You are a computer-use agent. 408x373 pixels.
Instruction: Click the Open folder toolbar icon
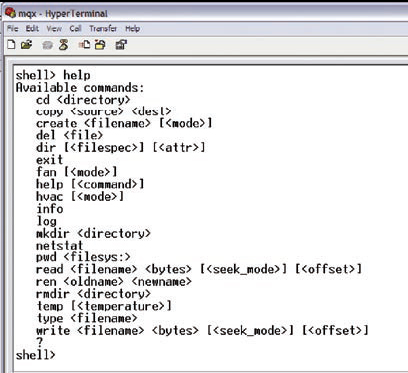coord(26,44)
